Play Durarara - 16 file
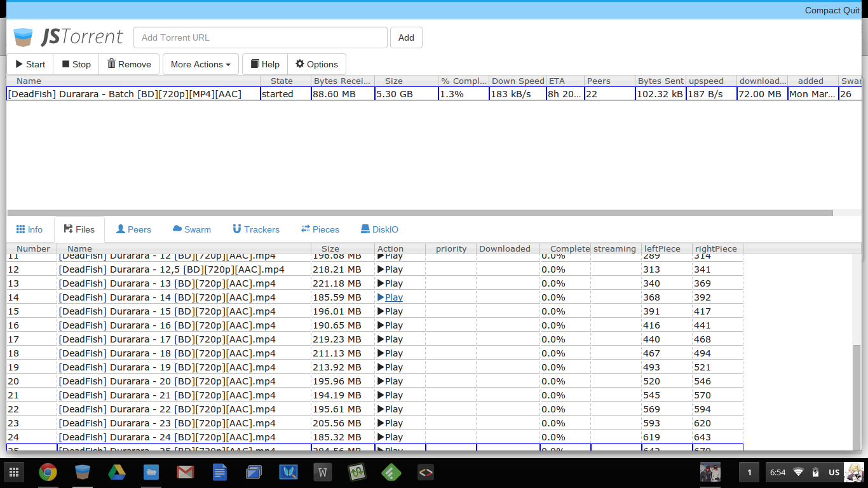The height and width of the screenshot is (488, 868). [x=390, y=325]
